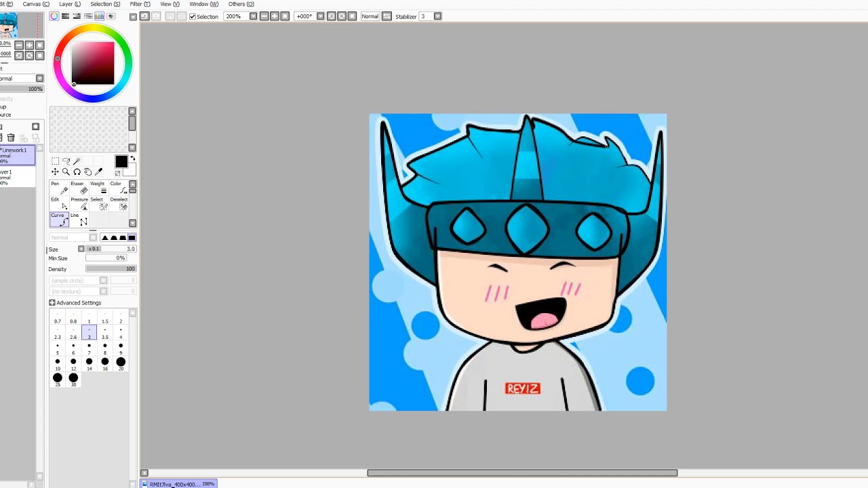Toggle the color mixer panel
This screenshot has height=488, width=868.
88,16
